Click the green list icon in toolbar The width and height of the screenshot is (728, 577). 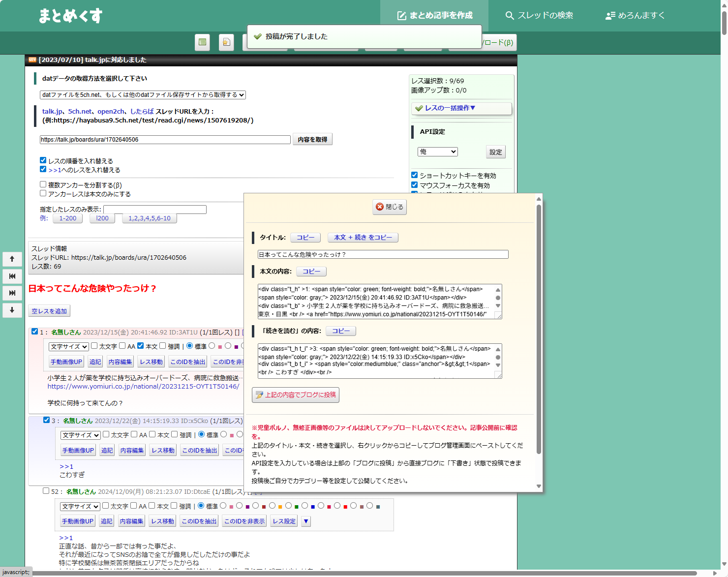point(202,42)
